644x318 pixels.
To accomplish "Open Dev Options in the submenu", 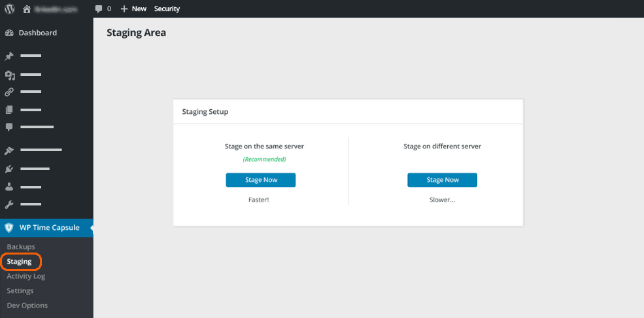I will 27,306.
